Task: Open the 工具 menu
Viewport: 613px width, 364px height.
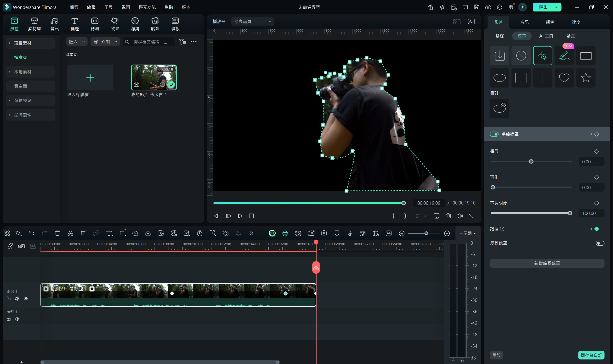Action: 108,7
